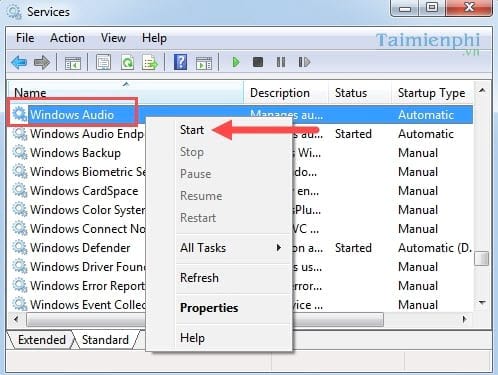498x375 pixels.
Task: Minimize the Services window
Action: (405, 8)
